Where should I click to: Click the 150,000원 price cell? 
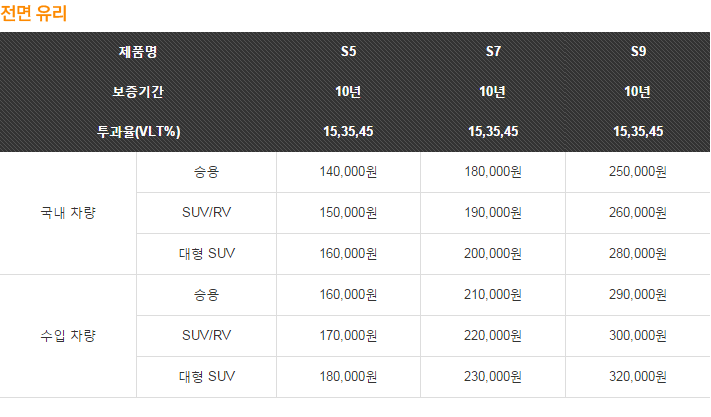(348, 213)
